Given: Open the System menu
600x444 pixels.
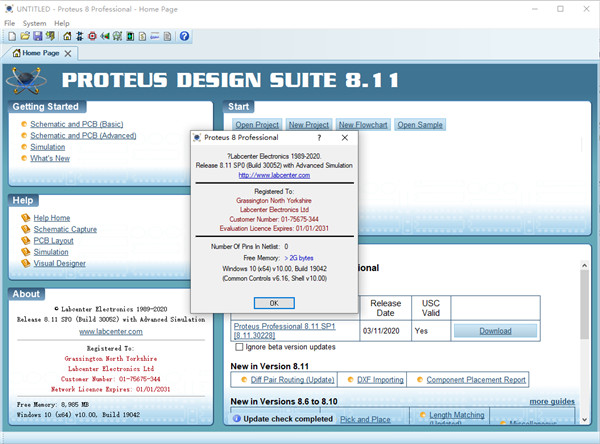Looking at the screenshot, I should pos(34,23).
